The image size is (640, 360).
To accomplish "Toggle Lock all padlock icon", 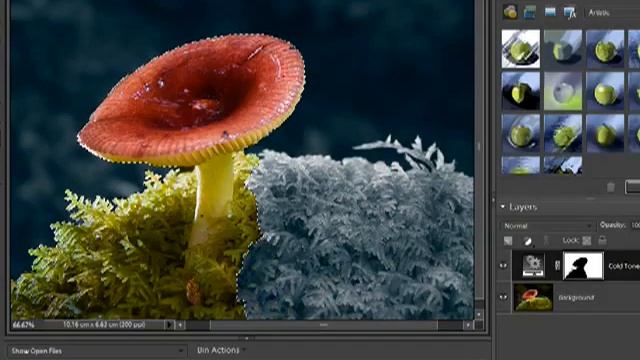I will click(602, 240).
